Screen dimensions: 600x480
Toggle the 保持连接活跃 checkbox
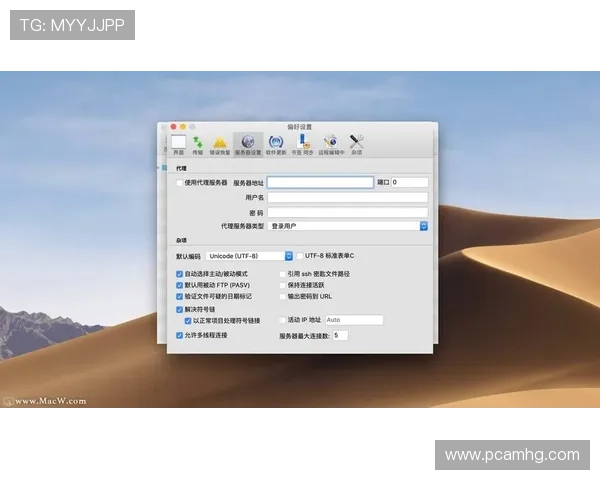(x=283, y=285)
